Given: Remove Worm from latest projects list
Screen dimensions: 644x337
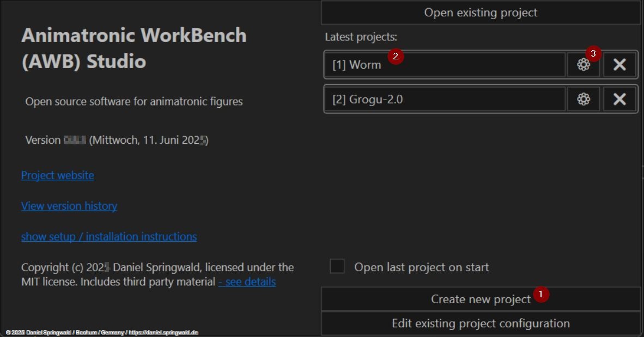Looking at the screenshot, I should click(x=619, y=65).
